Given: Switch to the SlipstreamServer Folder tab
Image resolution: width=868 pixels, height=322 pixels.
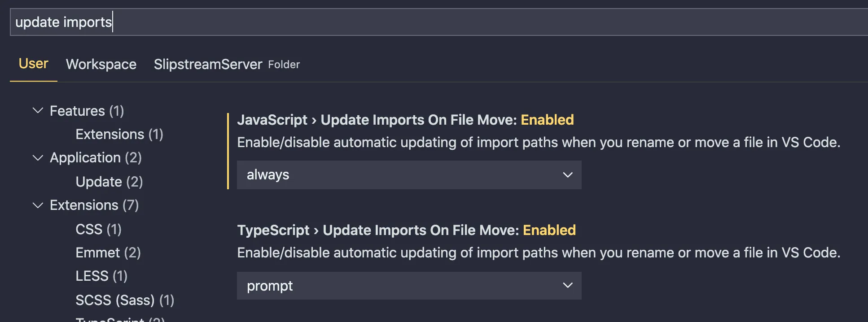Looking at the screenshot, I should 226,64.
